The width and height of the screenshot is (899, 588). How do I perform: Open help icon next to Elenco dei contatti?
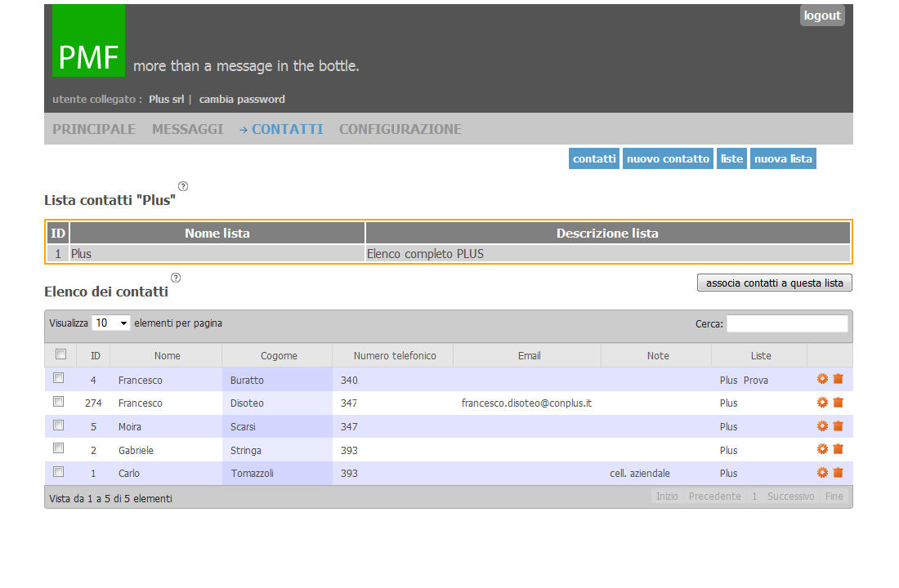click(176, 278)
